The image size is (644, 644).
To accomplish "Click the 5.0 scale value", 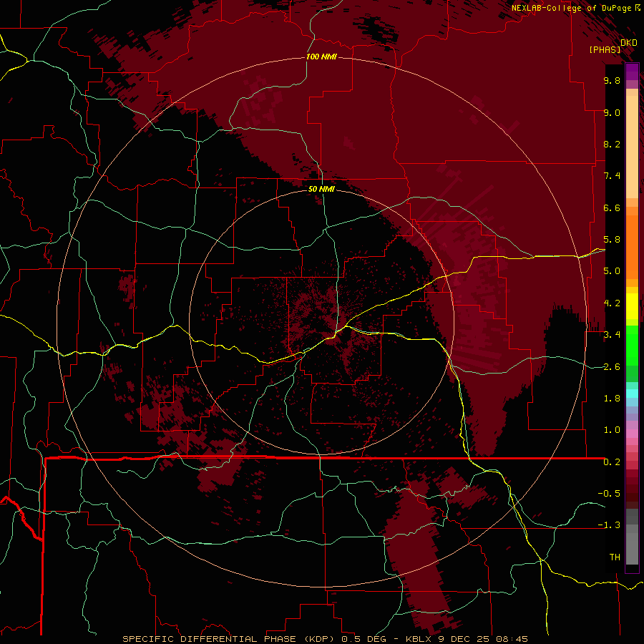I will (x=612, y=271).
